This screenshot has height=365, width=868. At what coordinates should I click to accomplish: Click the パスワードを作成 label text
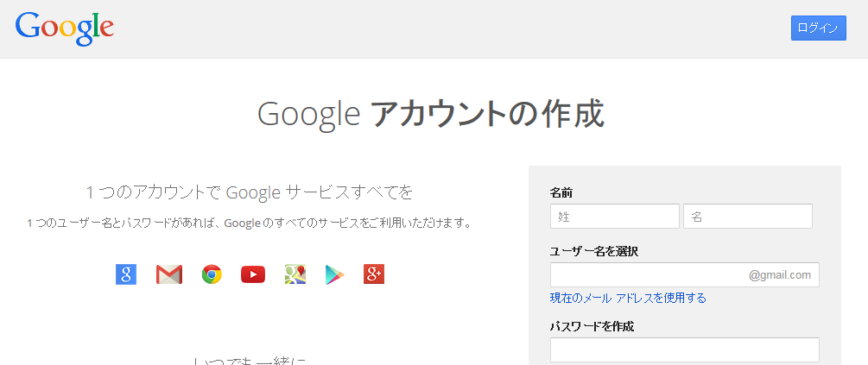coord(592,326)
